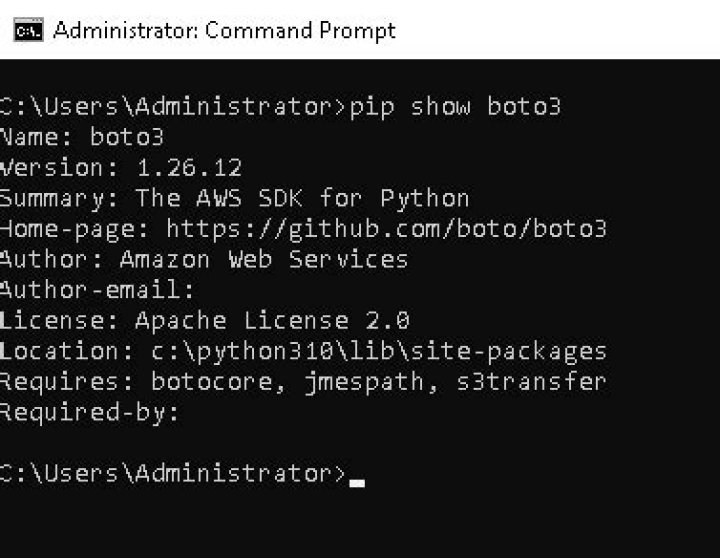Viewport: 720px width, 558px height.
Task: Click the "Author-email:" line
Action: [97, 290]
